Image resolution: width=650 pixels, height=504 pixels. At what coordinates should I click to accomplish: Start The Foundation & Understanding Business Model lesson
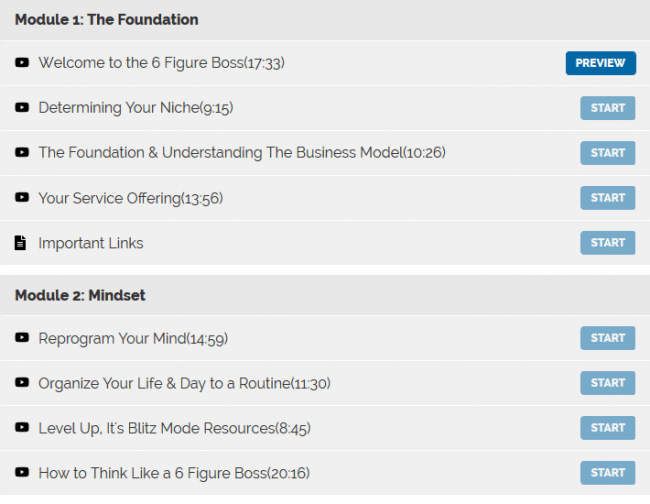(x=607, y=153)
